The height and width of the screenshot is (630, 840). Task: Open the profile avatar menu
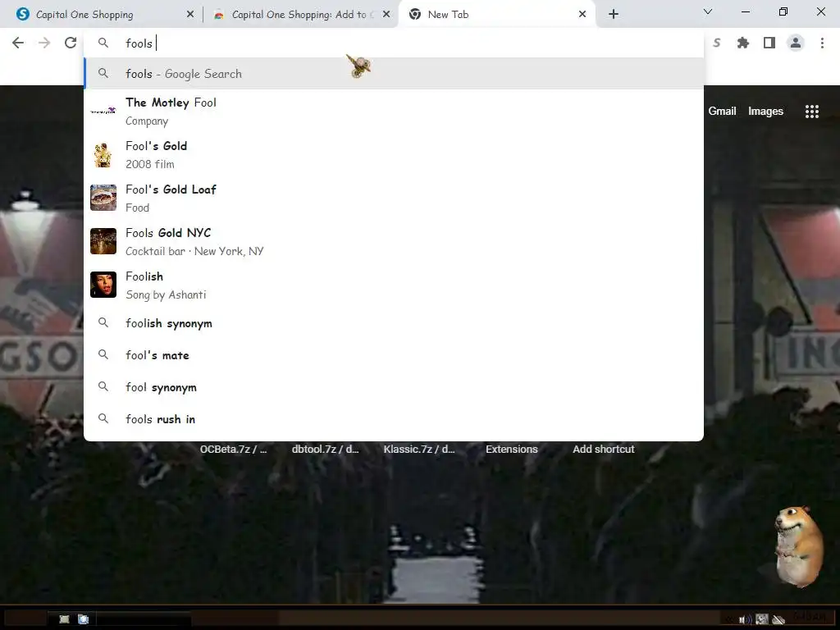coord(796,43)
